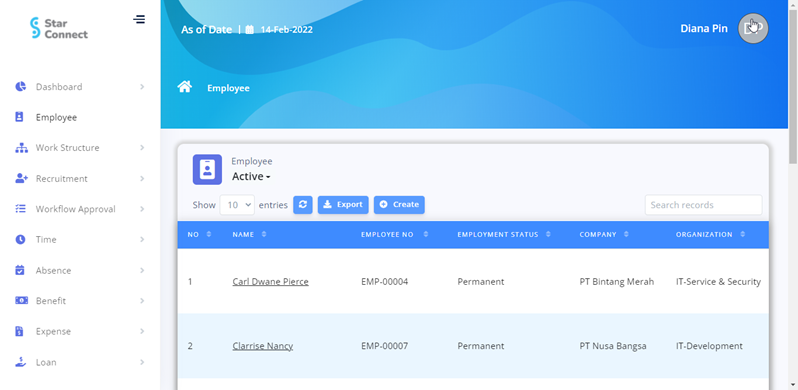Image resolution: width=798 pixels, height=390 pixels.
Task: Click the Expense invoice icon
Action: 19,331
